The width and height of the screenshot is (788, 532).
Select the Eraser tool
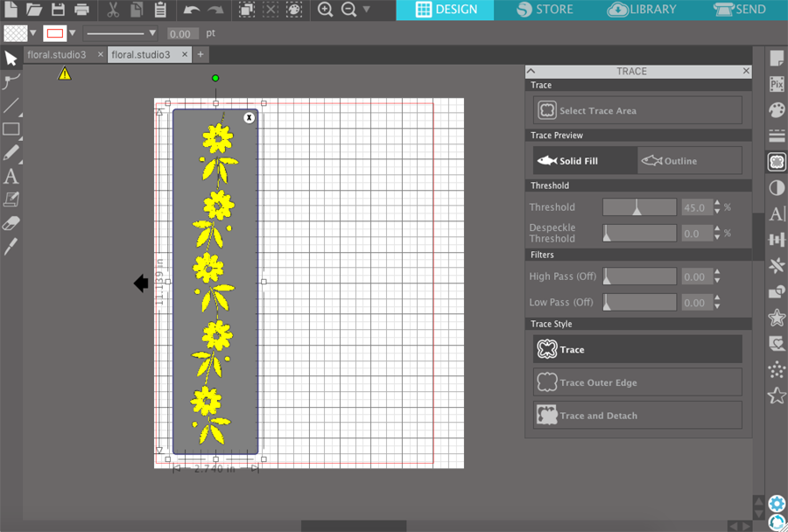pos(11,223)
